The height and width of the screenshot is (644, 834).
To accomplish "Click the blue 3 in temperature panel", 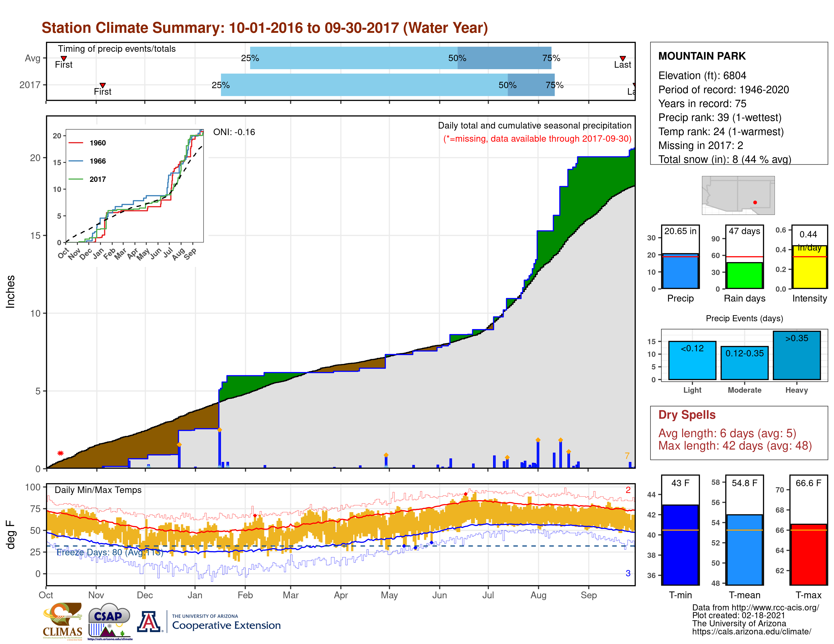I will 628,573.
